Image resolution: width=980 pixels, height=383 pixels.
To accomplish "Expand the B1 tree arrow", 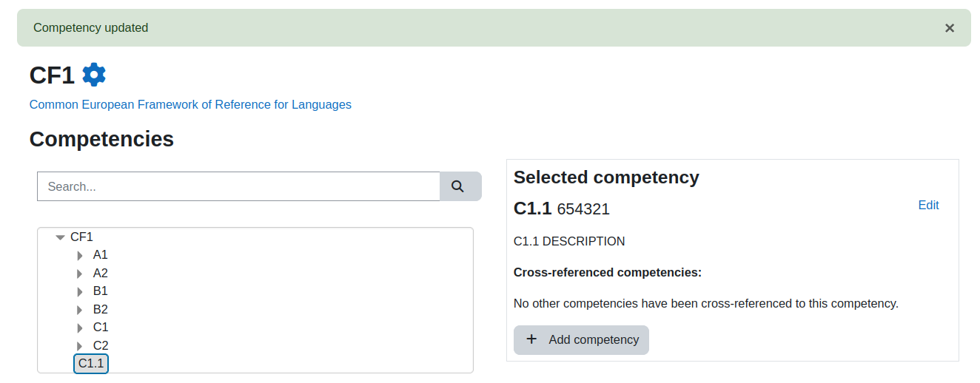I will (80, 292).
